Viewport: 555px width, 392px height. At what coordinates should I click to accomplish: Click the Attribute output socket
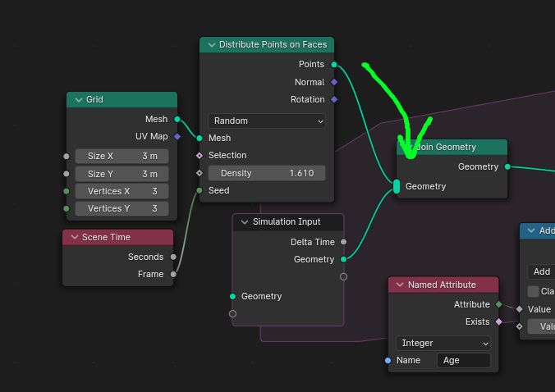point(498,304)
